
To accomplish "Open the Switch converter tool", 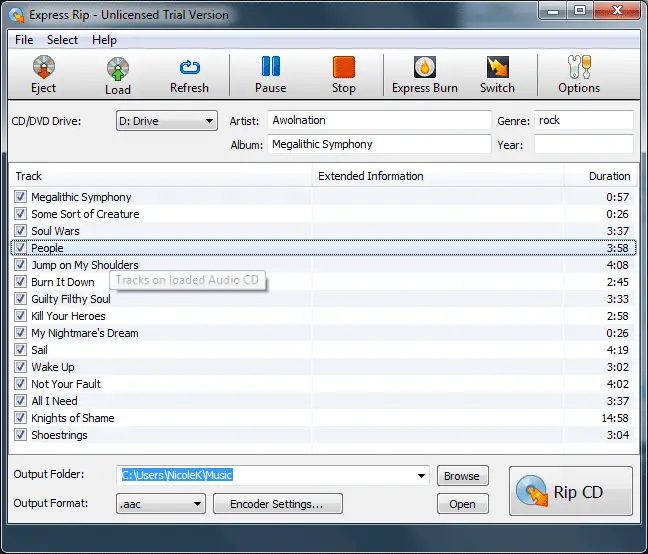I will click(x=497, y=76).
